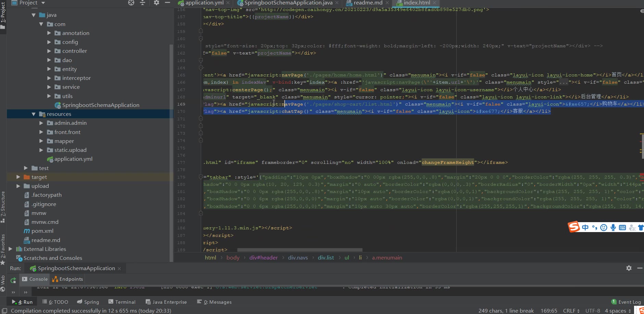Screen dimensions: 644x314
Task: Open Project panel settings gear
Action: 156,3
